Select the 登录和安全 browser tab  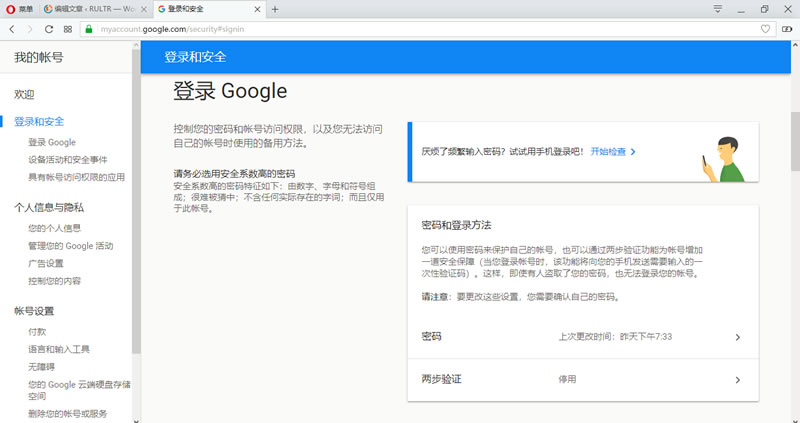pyautogui.click(x=209, y=9)
